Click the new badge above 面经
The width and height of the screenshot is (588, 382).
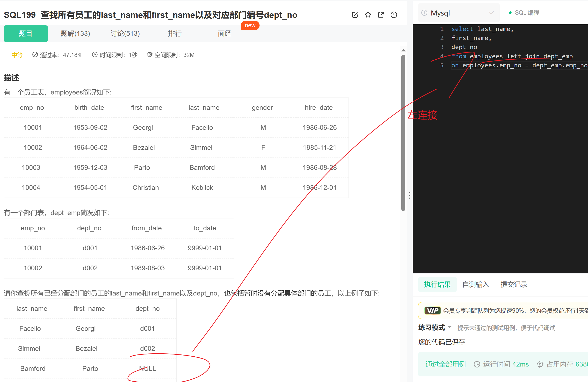click(x=250, y=25)
